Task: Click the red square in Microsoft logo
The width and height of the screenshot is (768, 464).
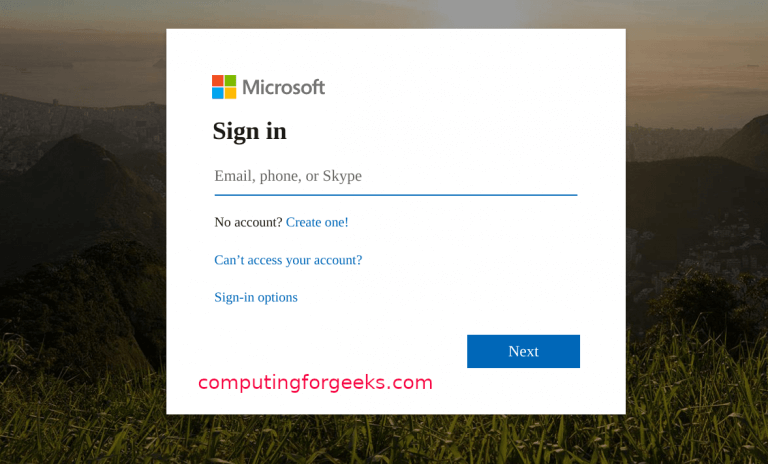Action: click(x=217, y=81)
